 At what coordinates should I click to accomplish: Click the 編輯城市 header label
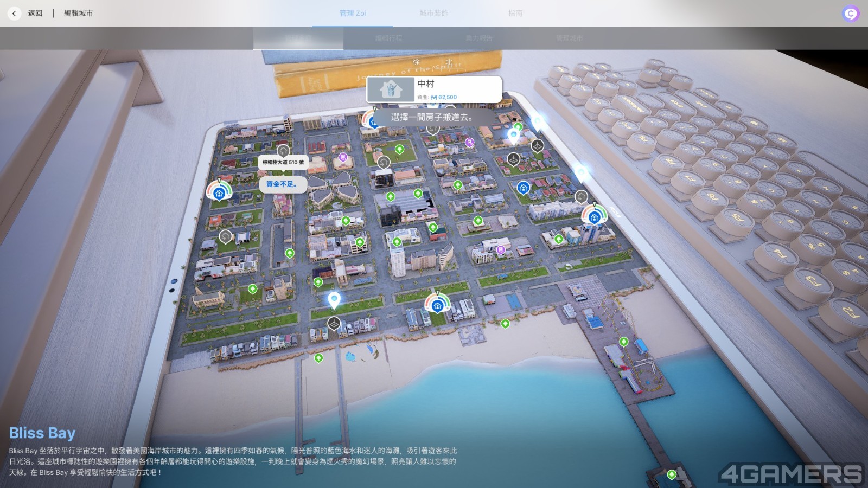[x=78, y=13]
